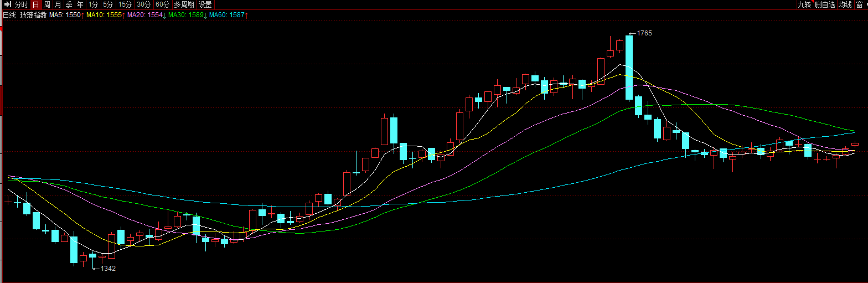Click the MA5: 1550 indicator label
The image size is (868, 283).
tap(66, 15)
